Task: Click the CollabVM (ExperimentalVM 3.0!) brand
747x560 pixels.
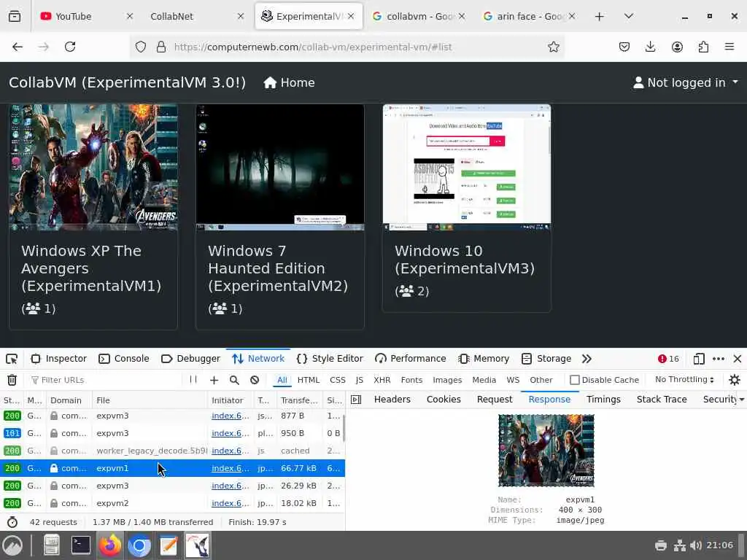Action: [x=127, y=83]
